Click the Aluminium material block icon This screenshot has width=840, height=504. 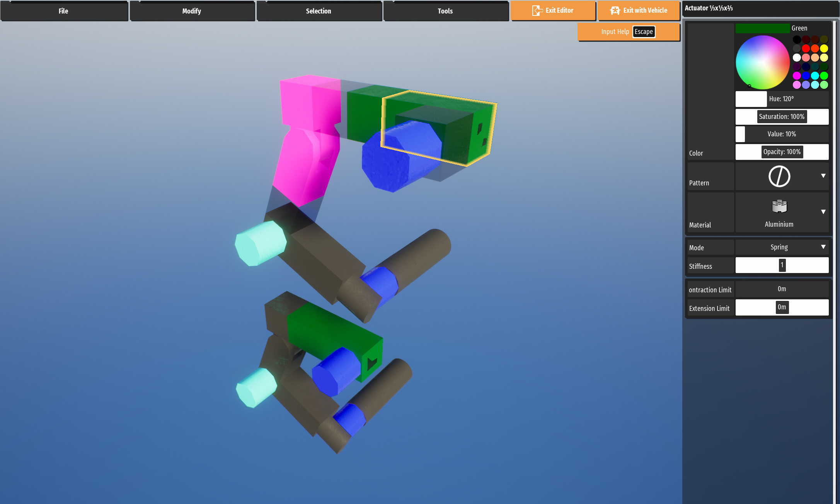tap(779, 206)
